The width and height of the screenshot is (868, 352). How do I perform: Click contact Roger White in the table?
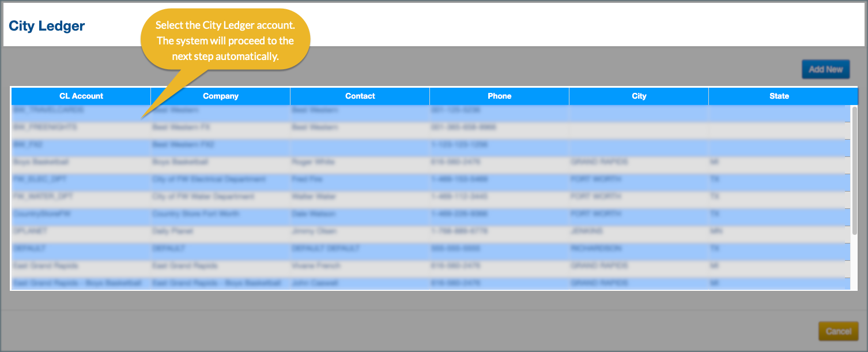(x=314, y=162)
